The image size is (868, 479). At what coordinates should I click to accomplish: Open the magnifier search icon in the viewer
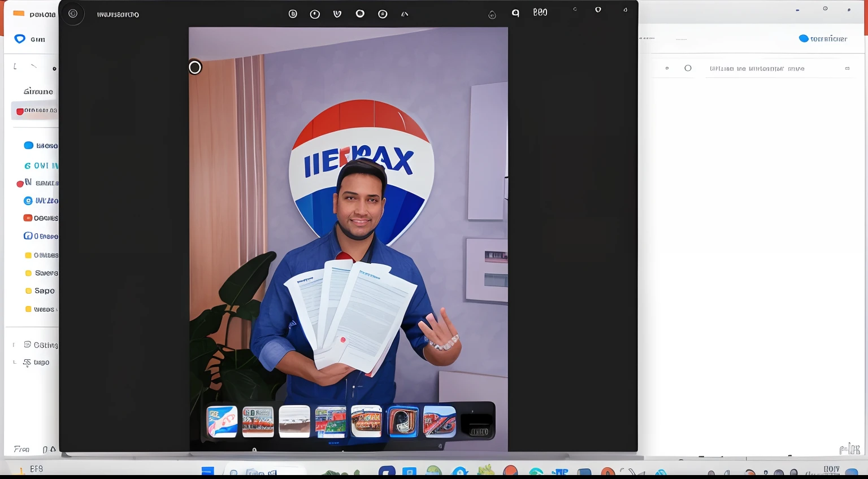pos(515,13)
